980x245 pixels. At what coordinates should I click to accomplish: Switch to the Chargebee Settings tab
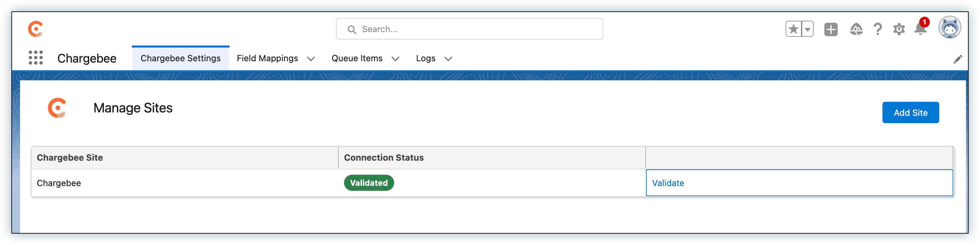pos(181,58)
